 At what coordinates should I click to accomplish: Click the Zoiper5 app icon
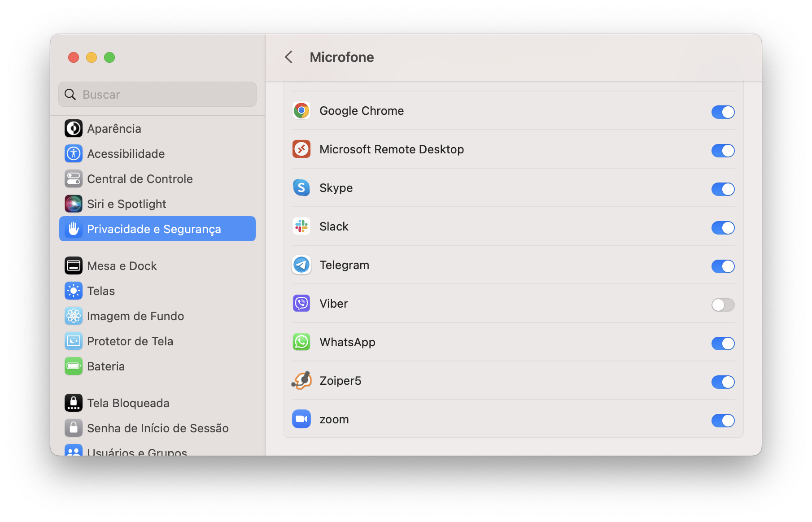coord(301,381)
